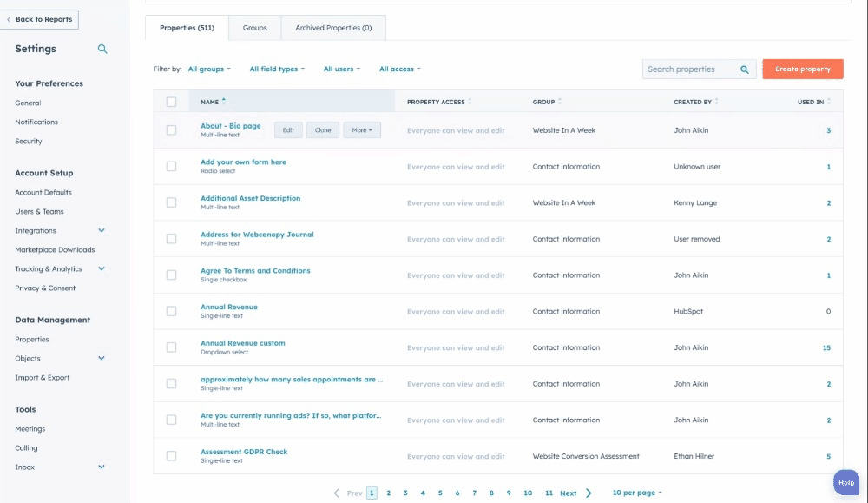Toggle the select-all header checkbox
Viewport: 868px width, 503px height.
coord(171,102)
